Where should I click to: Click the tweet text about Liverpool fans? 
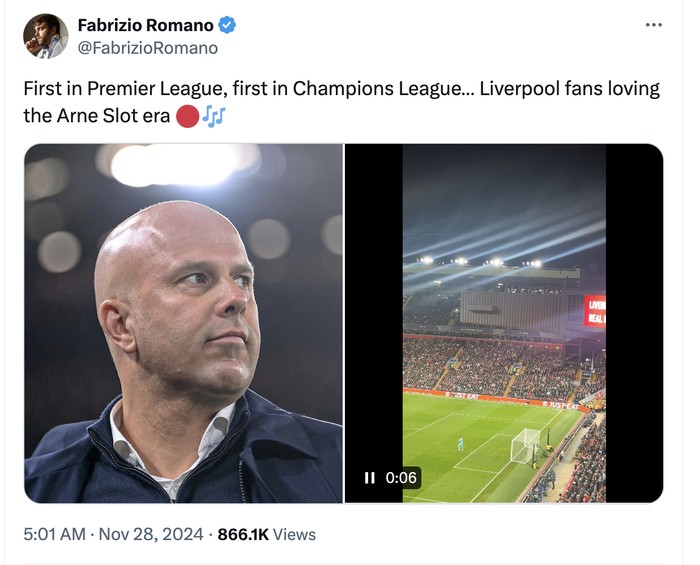click(341, 88)
